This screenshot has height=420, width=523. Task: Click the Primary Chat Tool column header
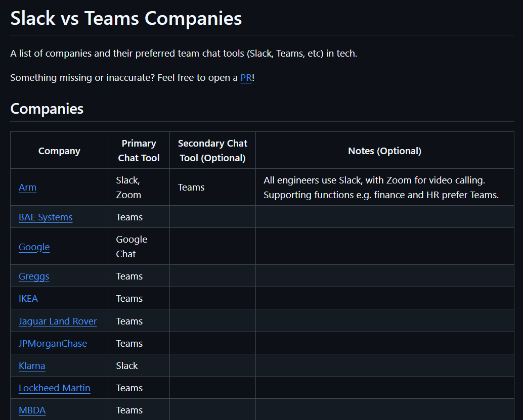pyautogui.click(x=139, y=151)
